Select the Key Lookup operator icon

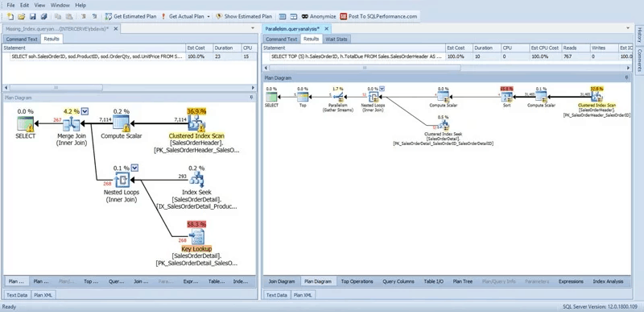pyautogui.click(x=196, y=237)
